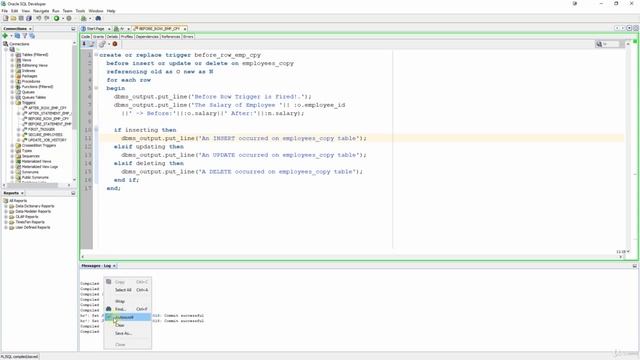Viewport: 640px width, 360px height.
Task: Click the Filter funnel icon in Connections
Action: (x=24, y=36)
